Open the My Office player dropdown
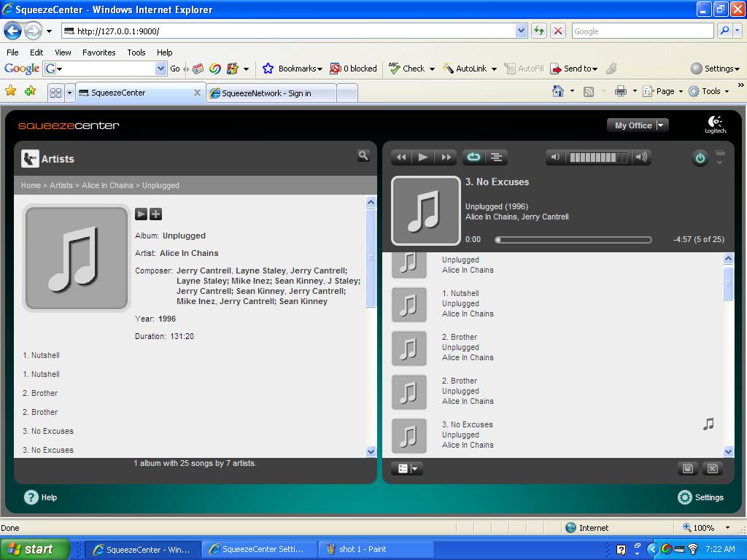Image resolution: width=747 pixels, height=560 pixels. pyautogui.click(x=660, y=125)
